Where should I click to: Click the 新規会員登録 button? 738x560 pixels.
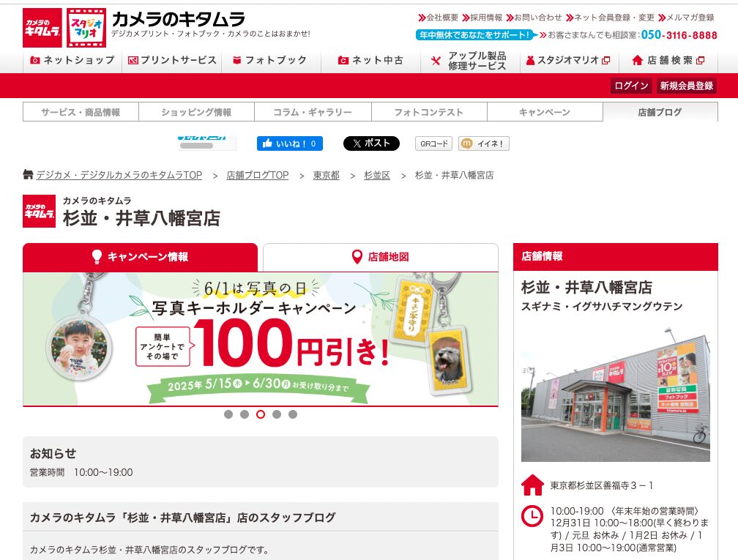[686, 86]
